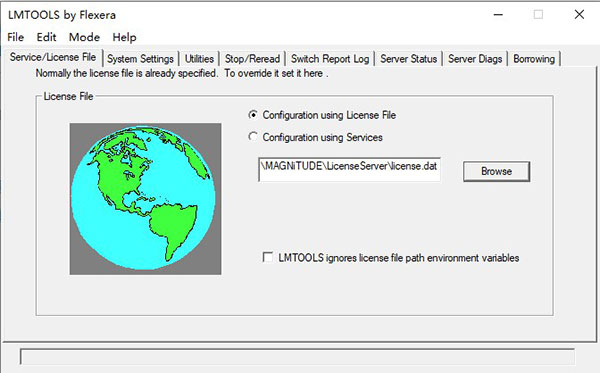The height and width of the screenshot is (373, 600).
Task: Close the LMTOOLS window
Action: pos(579,15)
